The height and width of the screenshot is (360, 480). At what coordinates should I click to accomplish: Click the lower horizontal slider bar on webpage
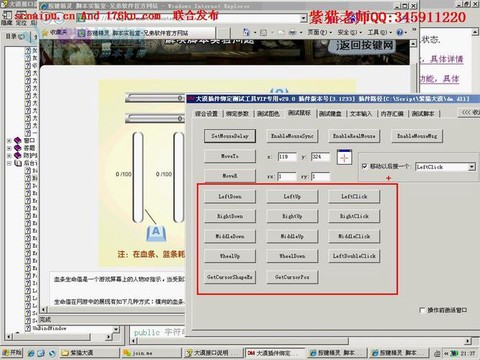click(155, 118)
